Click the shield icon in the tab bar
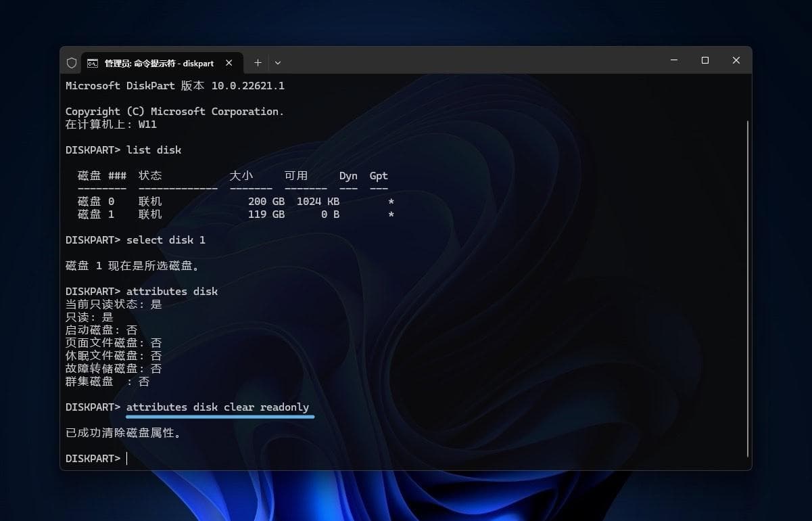This screenshot has height=521, width=812. [72, 62]
